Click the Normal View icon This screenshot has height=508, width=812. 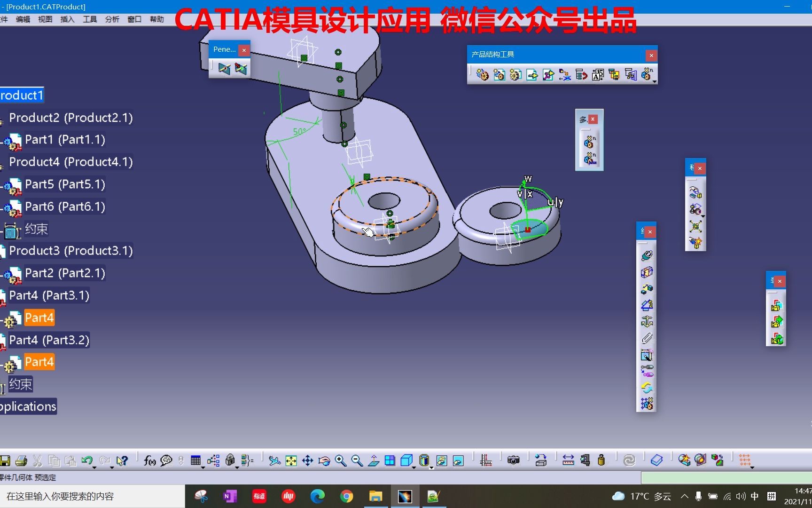[374, 460]
